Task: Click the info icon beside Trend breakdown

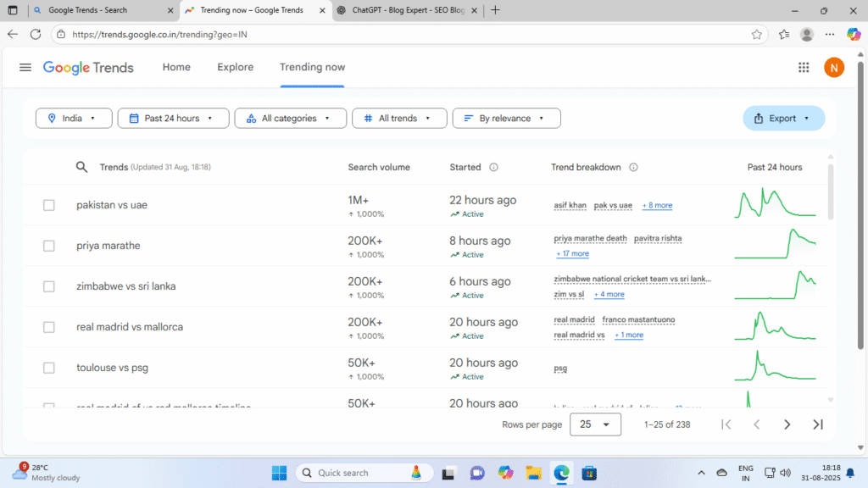Action: tap(633, 168)
